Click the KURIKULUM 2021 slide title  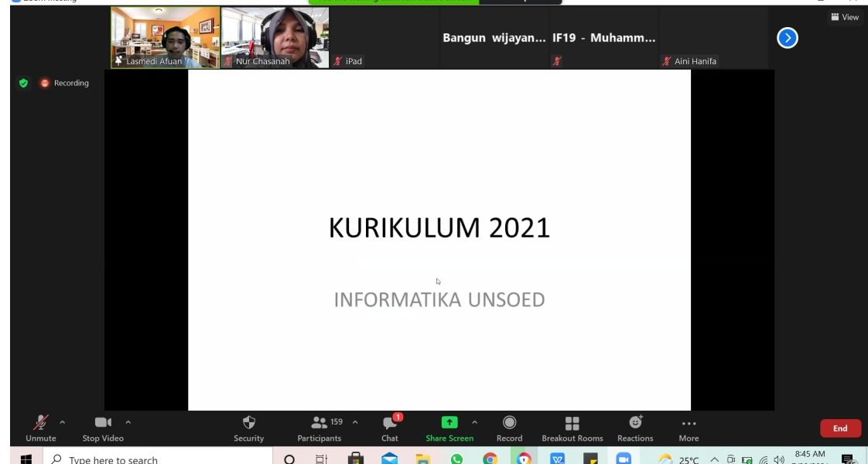439,228
